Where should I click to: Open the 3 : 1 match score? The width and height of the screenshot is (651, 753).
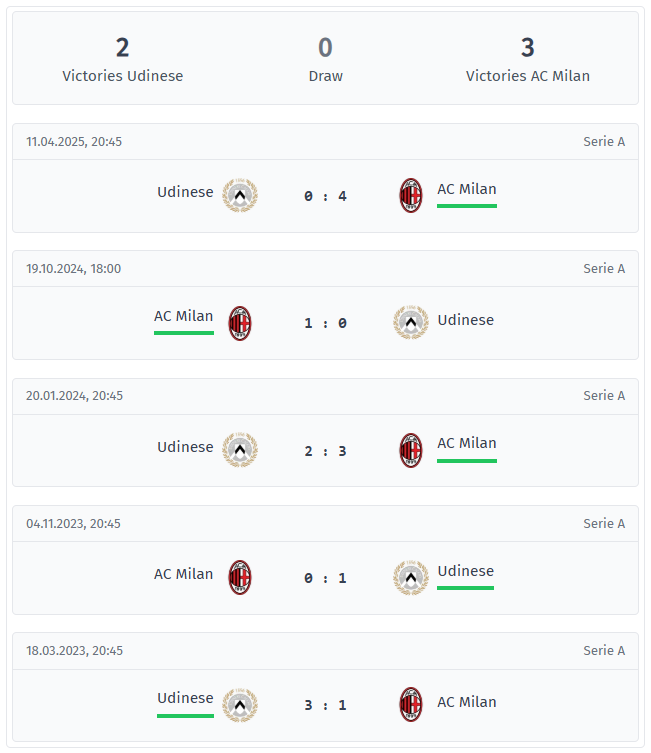click(x=326, y=705)
